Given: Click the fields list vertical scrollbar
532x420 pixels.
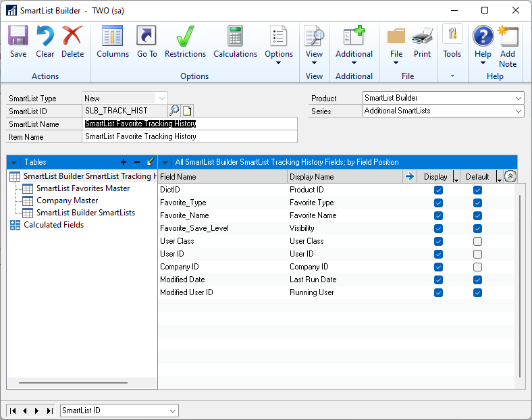Looking at the screenshot, I should pos(519,286).
